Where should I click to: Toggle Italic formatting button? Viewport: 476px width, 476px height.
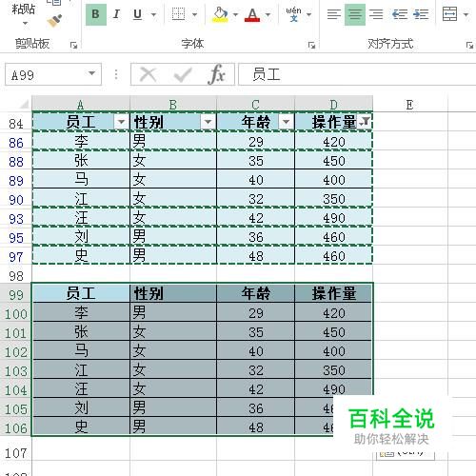(116, 14)
